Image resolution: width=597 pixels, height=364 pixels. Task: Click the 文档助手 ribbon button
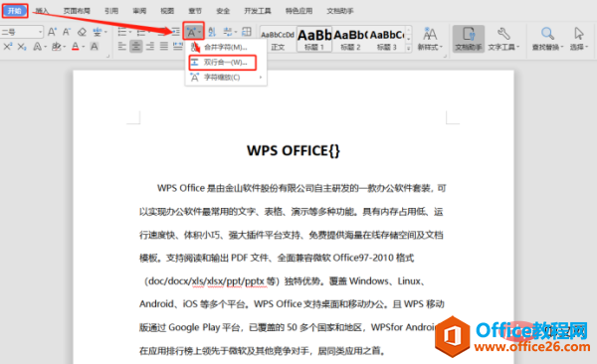[469, 39]
